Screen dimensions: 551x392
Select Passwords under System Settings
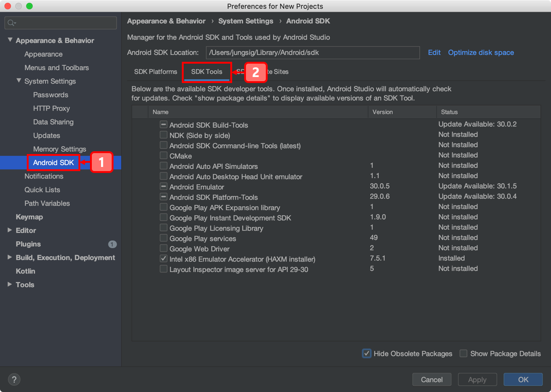click(x=51, y=95)
